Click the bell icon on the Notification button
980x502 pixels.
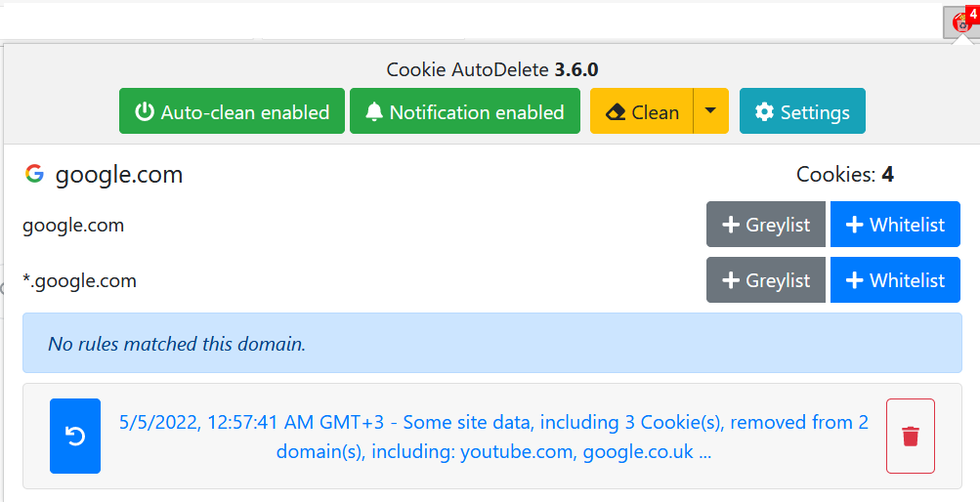[x=374, y=111]
